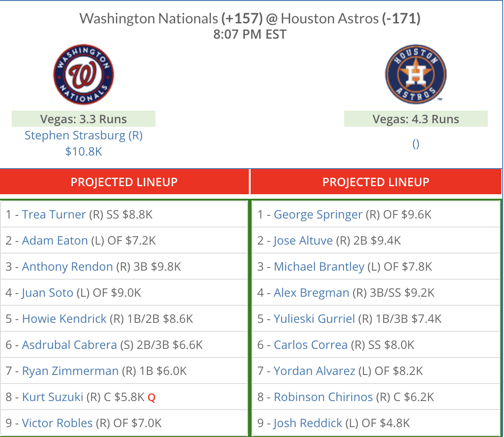Open Alex Bregman player link
The height and width of the screenshot is (437, 504).
coord(311,293)
